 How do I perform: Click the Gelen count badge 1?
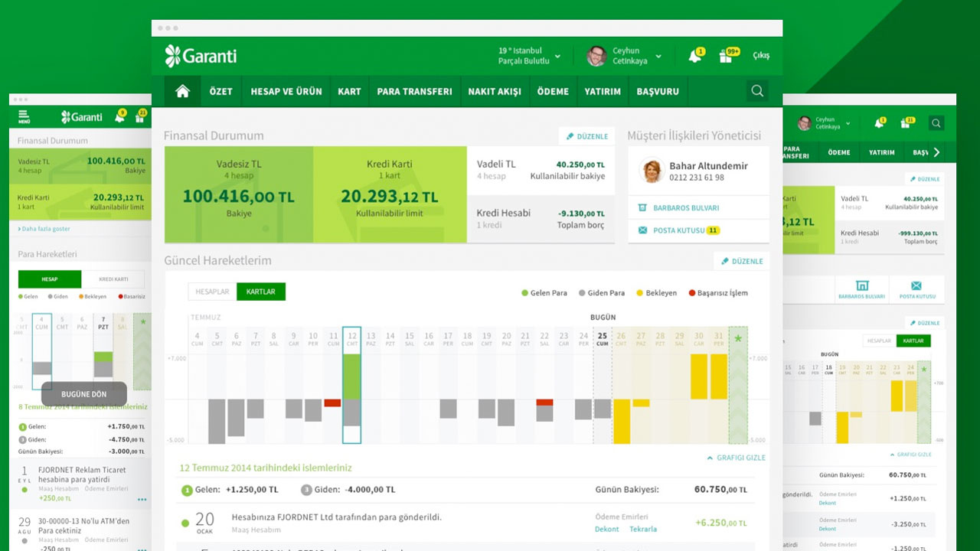[187, 490]
